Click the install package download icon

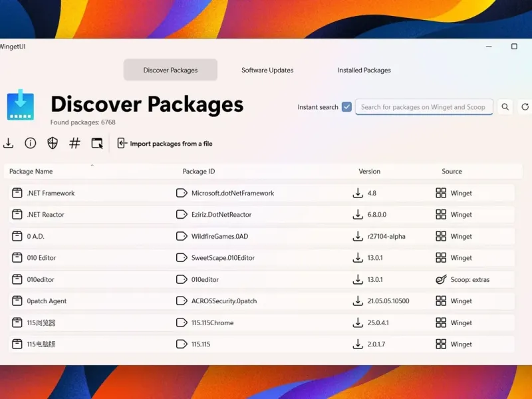click(8, 143)
